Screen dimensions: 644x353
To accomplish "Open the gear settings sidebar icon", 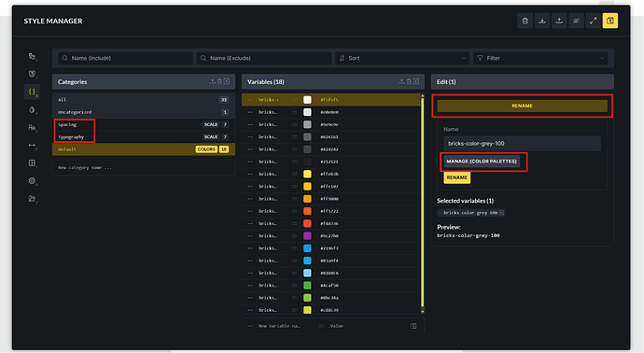I will click(x=32, y=181).
